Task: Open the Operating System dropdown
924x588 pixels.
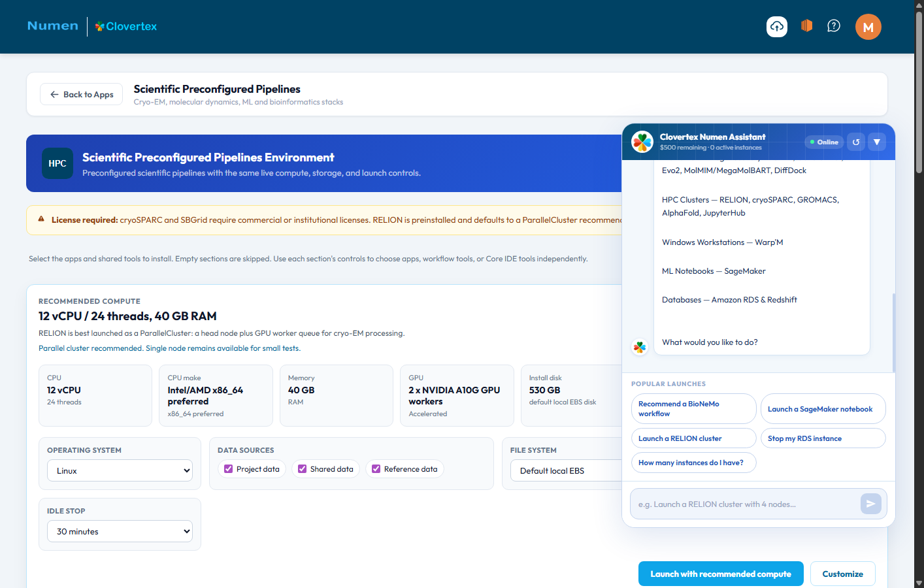Action: click(120, 470)
